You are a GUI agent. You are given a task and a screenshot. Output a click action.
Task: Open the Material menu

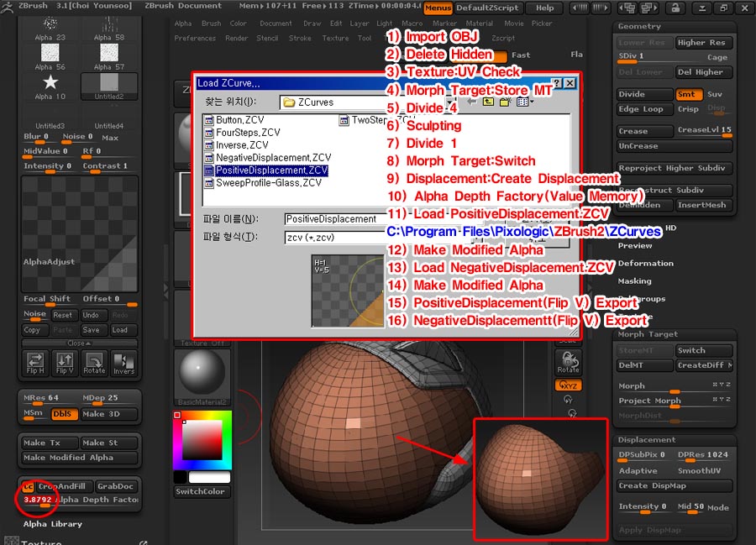(x=480, y=24)
